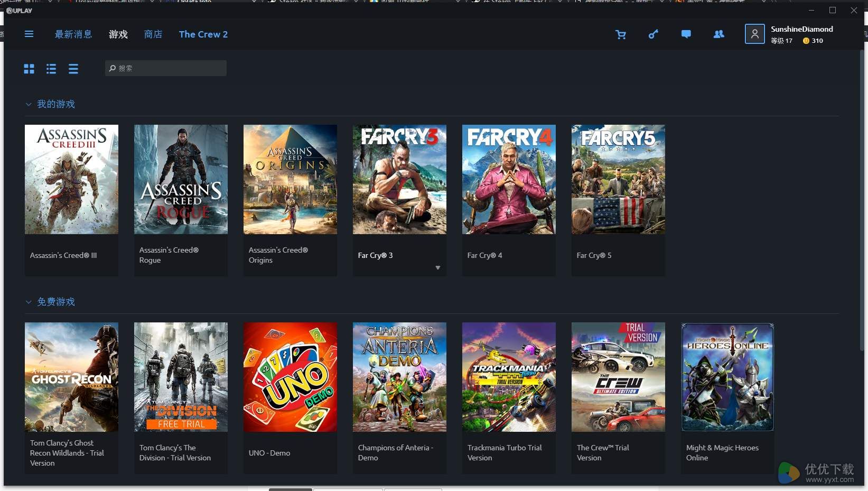Select the 游戏 games tab

click(118, 34)
